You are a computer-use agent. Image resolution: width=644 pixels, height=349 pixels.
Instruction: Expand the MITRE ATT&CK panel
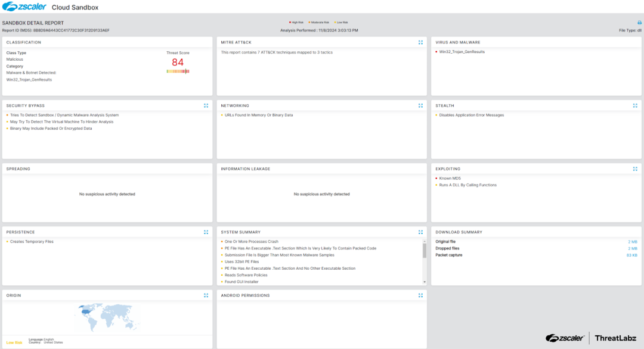(x=420, y=42)
